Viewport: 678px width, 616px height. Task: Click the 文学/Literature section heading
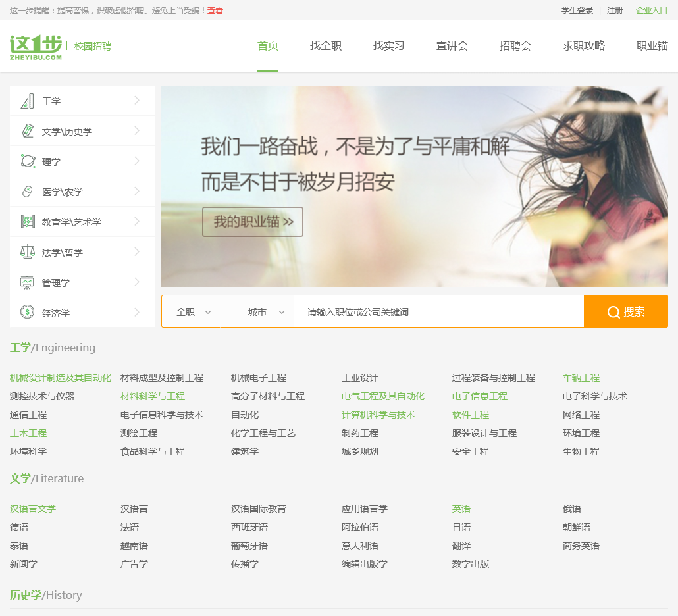coord(47,478)
